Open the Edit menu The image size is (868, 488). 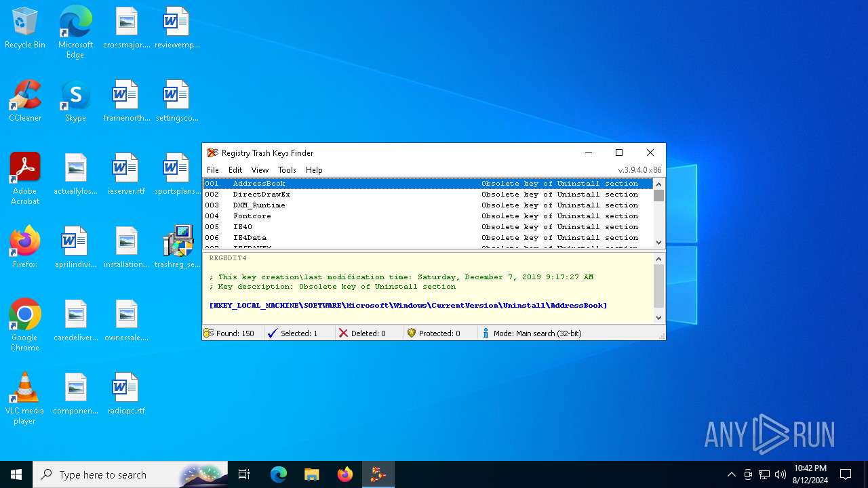click(x=235, y=170)
